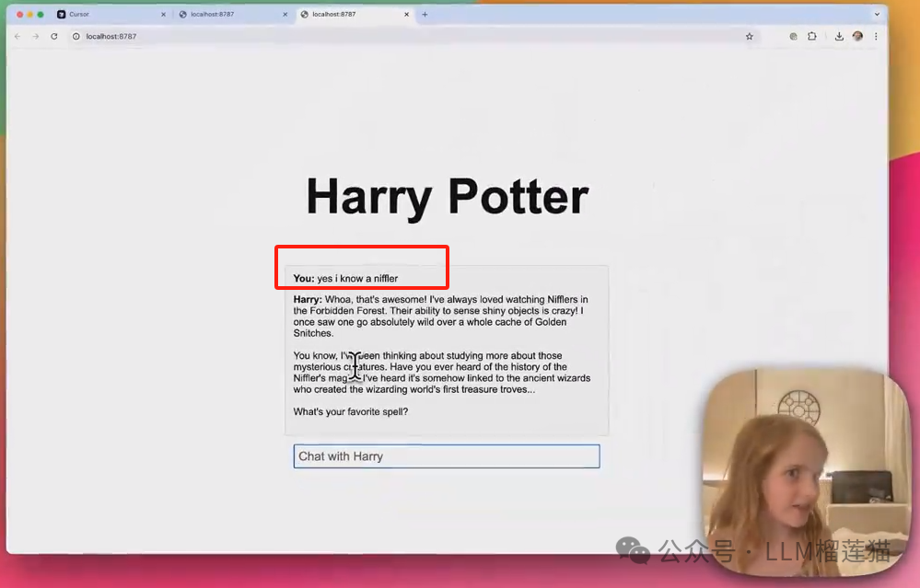Image resolution: width=920 pixels, height=588 pixels.
Task: Click the Harry Potter page heading
Action: [447, 197]
